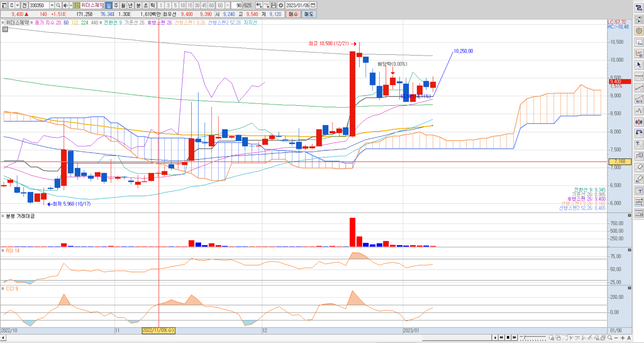Click the chart zoom slider at bottom
The width and height of the screenshot is (644, 343).
click(x=533, y=338)
